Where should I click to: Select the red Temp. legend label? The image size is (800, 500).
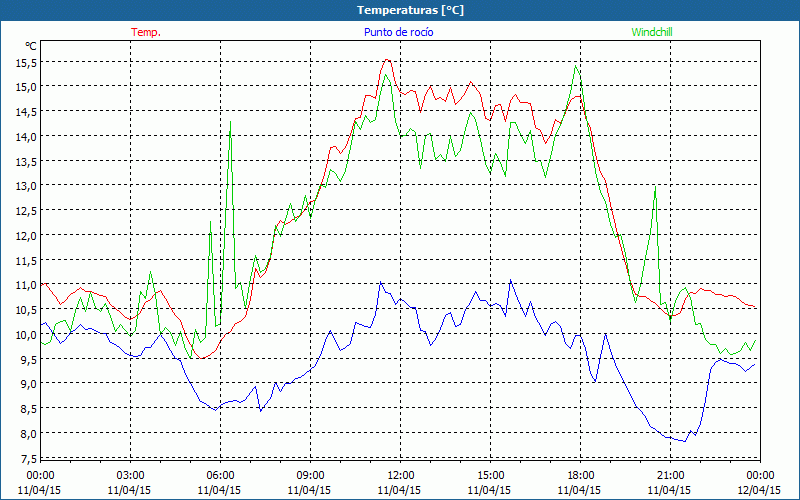[146, 32]
